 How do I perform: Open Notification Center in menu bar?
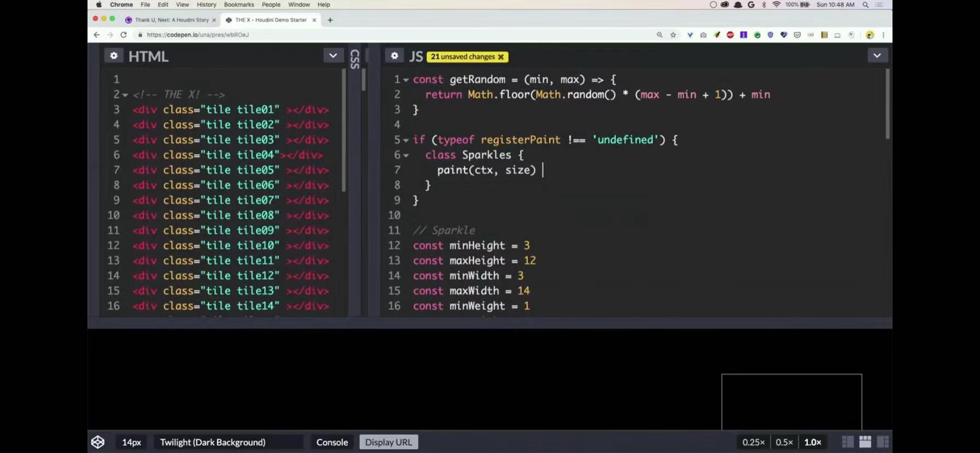[879, 4]
